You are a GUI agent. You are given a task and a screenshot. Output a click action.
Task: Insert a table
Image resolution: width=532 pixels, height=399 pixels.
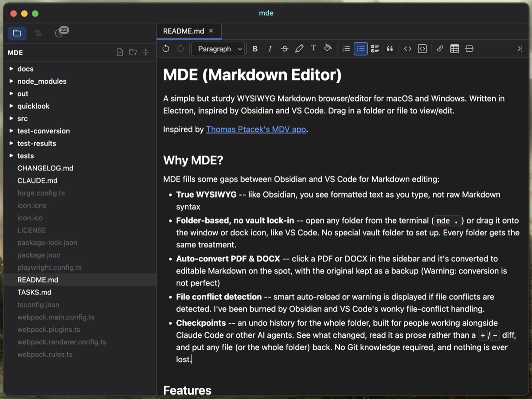pyautogui.click(x=454, y=49)
